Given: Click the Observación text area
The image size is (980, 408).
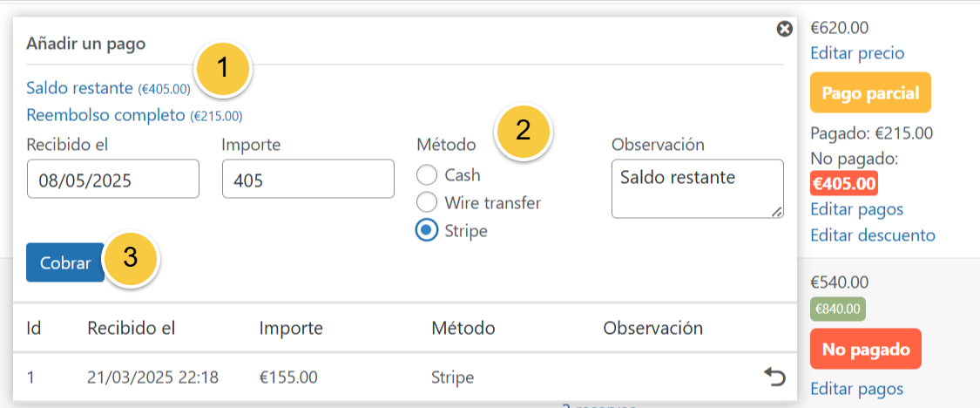Looking at the screenshot, I should click(x=697, y=187).
